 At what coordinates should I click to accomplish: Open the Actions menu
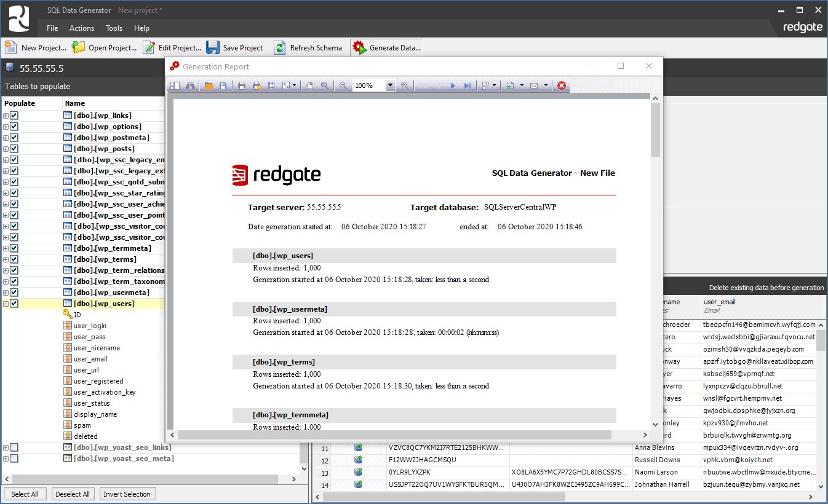82,28
